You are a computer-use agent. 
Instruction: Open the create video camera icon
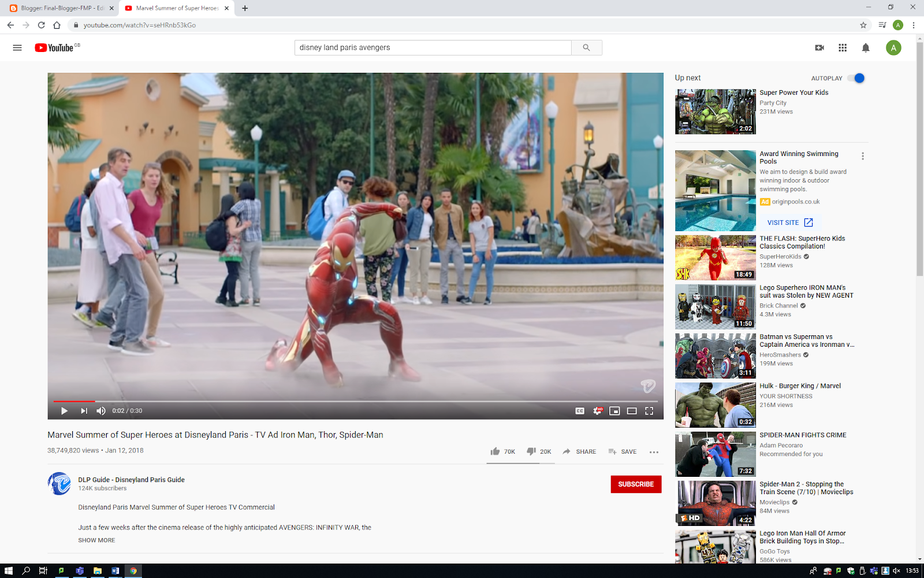coord(819,48)
